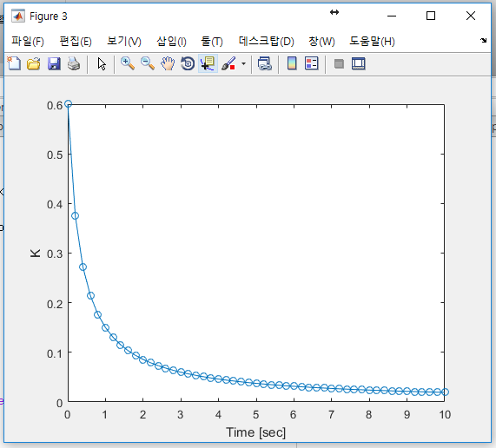Image resolution: width=496 pixels, height=448 pixels.
Task: Click the MATLAB logo in title bar
Action: click(18, 16)
